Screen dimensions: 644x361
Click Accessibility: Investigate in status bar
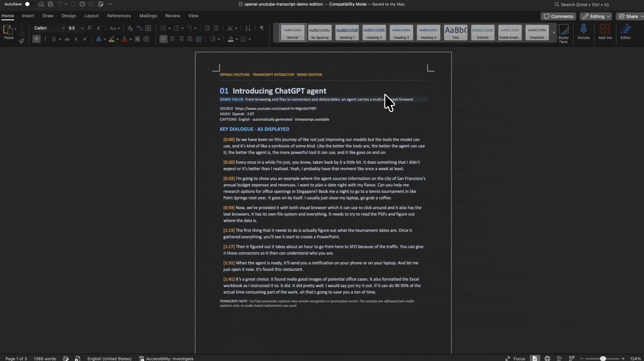point(166,358)
